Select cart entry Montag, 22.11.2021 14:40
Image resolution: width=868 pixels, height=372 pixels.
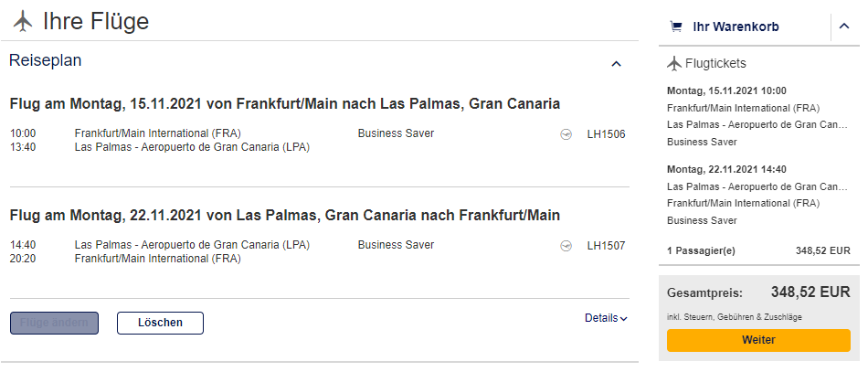726,169
